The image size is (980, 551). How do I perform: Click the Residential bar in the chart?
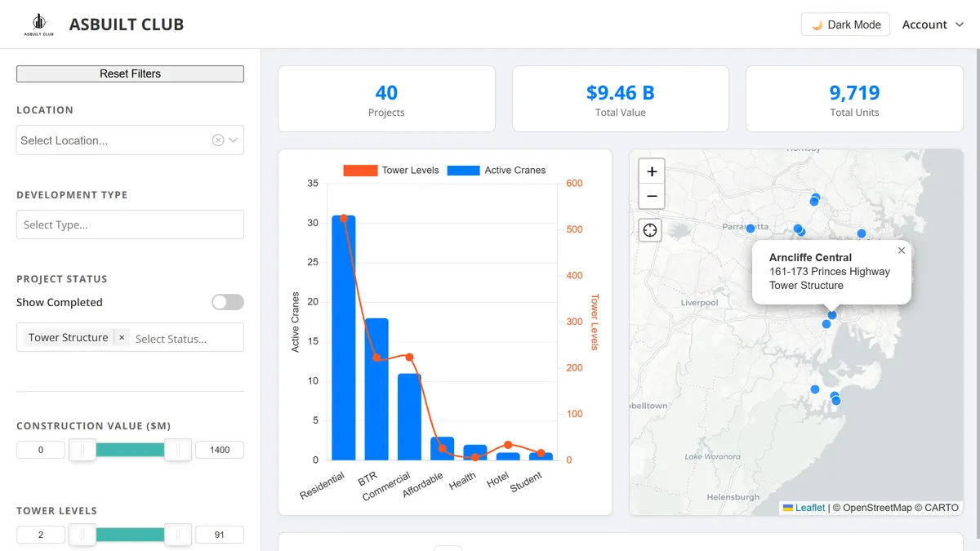point(344,338)
